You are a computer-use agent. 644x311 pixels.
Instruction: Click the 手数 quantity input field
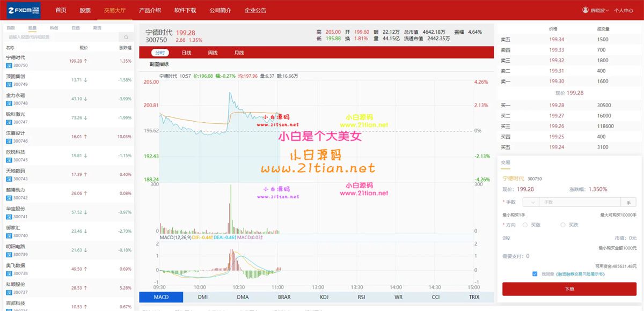click(580, 202)
